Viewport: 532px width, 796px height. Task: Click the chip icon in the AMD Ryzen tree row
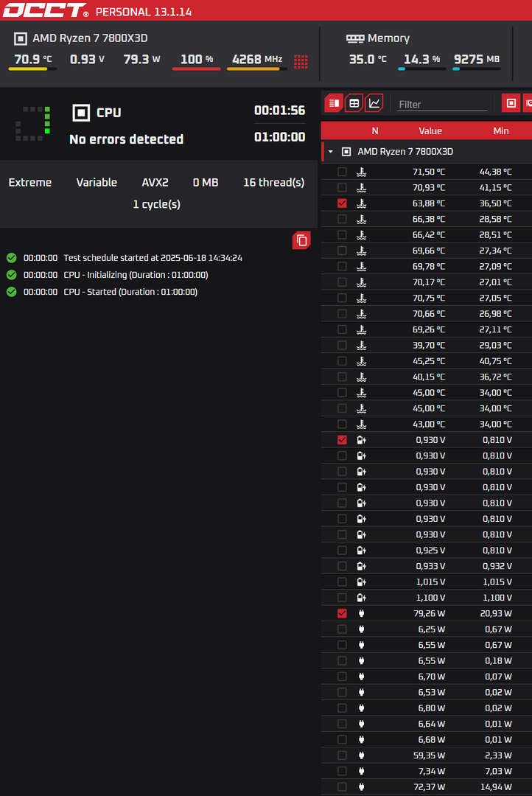tap(346, 151)
